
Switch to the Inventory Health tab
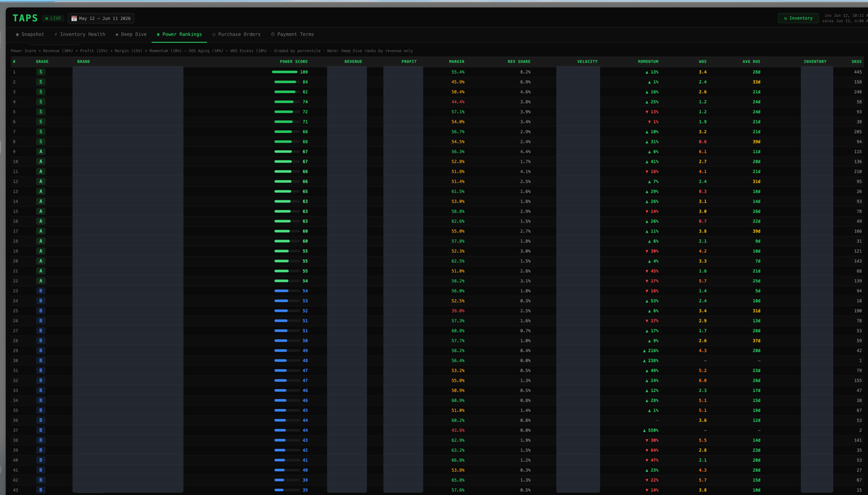pos(80,34)
